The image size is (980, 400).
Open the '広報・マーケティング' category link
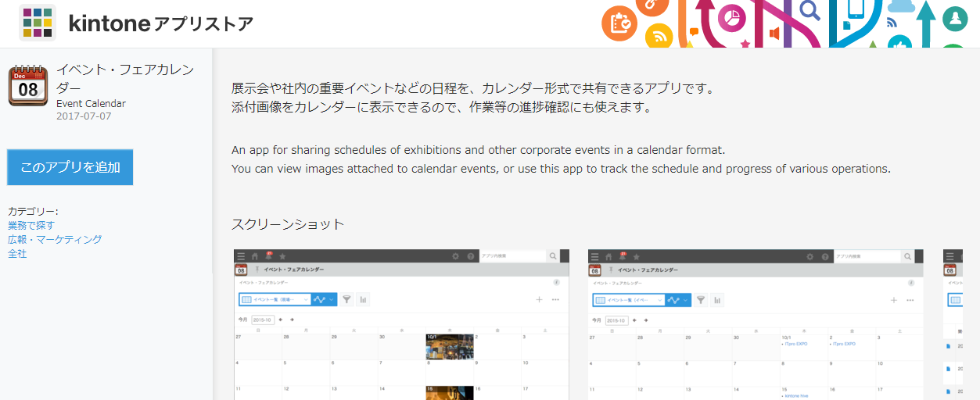coord(55,239)
